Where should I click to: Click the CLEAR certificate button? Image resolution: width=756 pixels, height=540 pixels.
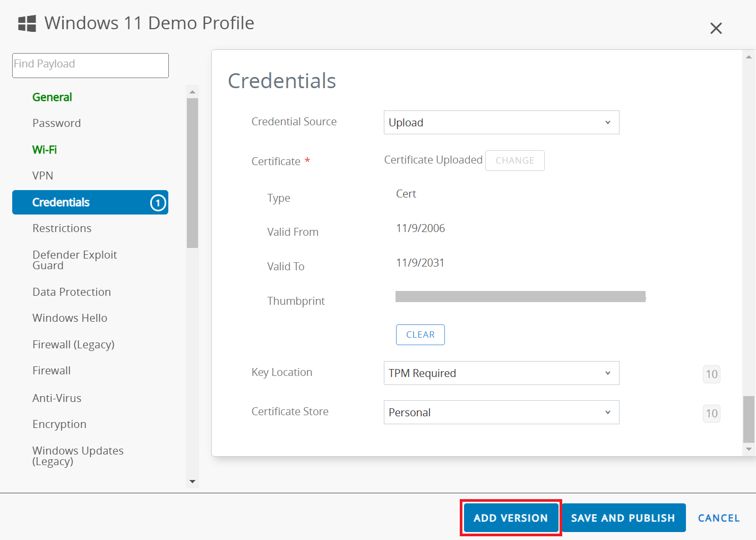(420, 335)
